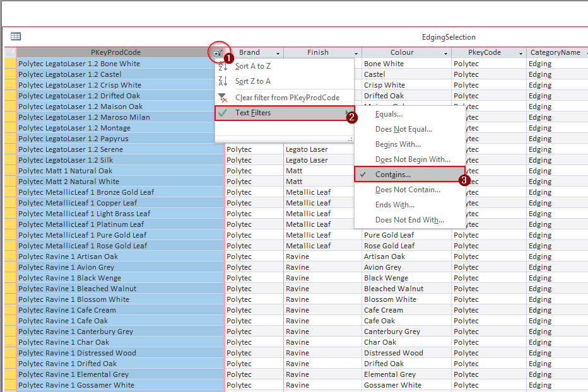Image resolution: width=588 pixels, height=392 pixels.
Task: Click cell Polytec LegatoLaser 1.2 Serene
Action: pyautogui.click(x=121, y=149)
